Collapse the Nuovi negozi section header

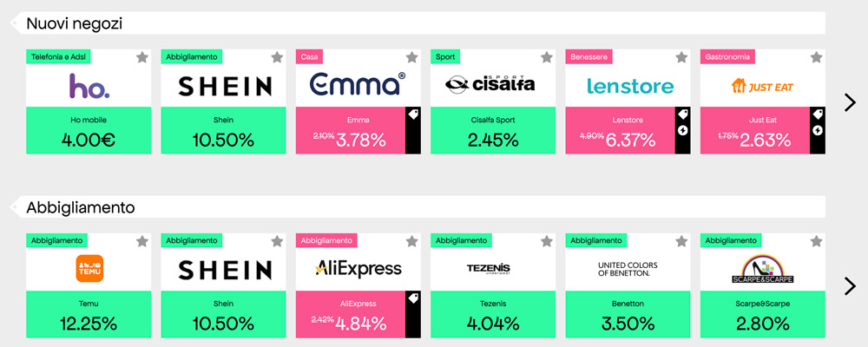(15, 23)
